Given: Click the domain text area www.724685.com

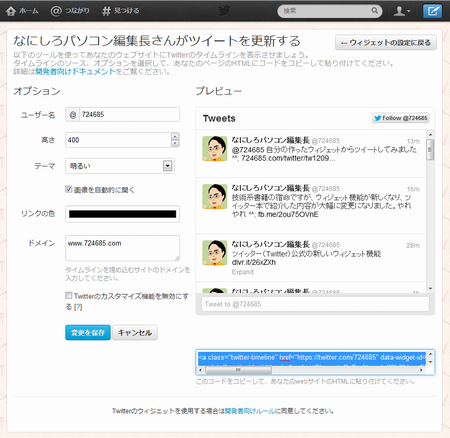Looking at the screenshot, I should 122,248.
